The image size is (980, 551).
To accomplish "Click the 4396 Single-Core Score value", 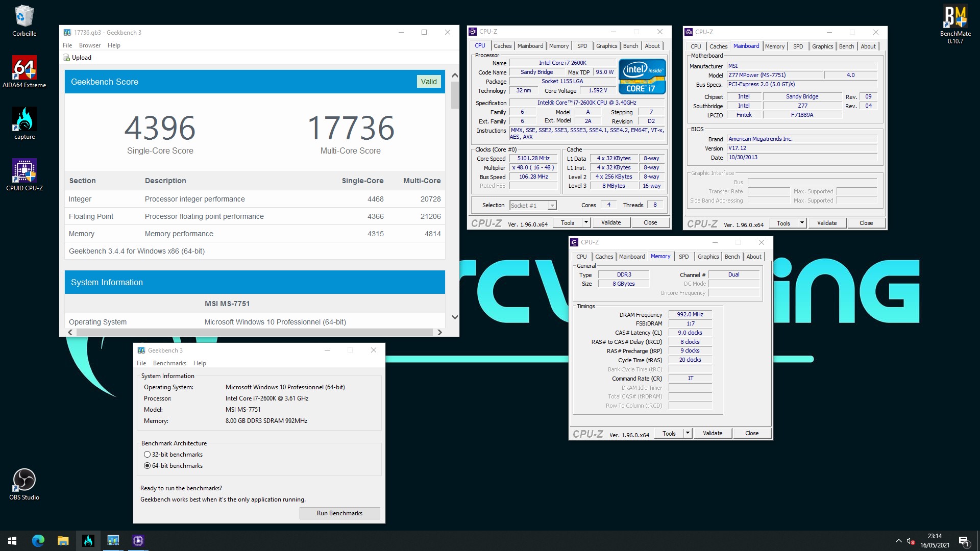I will click(160, 128).
